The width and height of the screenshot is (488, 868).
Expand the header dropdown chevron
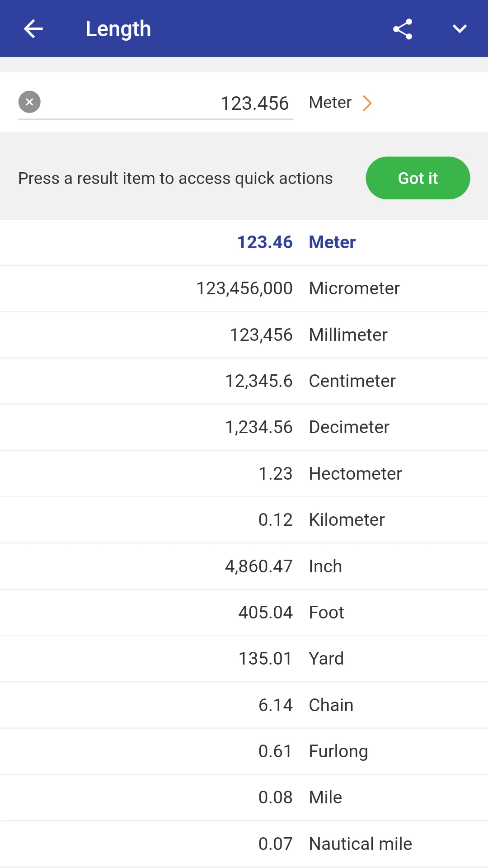pos(460,29)
